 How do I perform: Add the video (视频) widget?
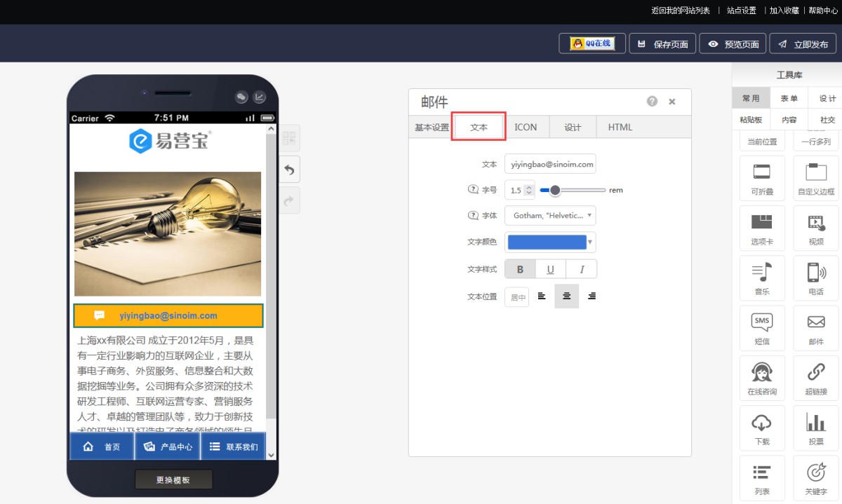pos(816,229)
